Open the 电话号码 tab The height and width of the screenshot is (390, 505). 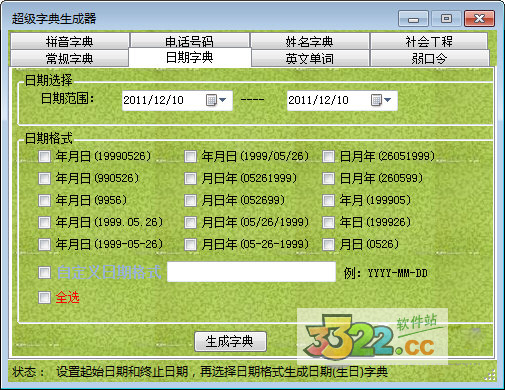(x=190, y=41)
